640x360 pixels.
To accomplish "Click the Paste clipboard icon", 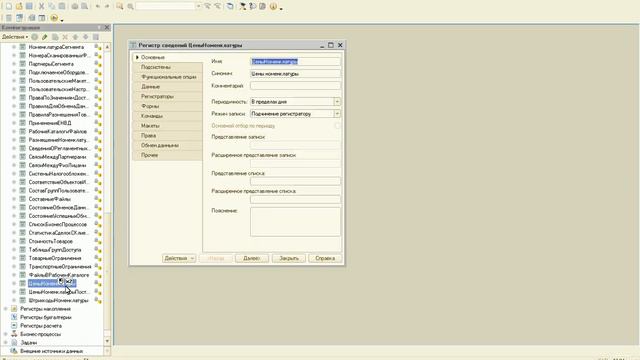I will [62, 6].
